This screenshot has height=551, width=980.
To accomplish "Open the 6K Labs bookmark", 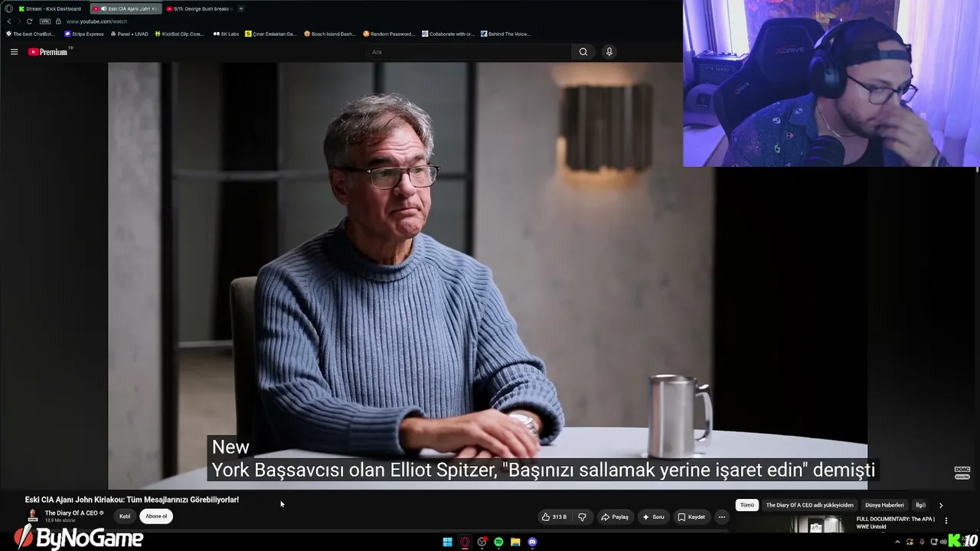I will tap(226, 34).
